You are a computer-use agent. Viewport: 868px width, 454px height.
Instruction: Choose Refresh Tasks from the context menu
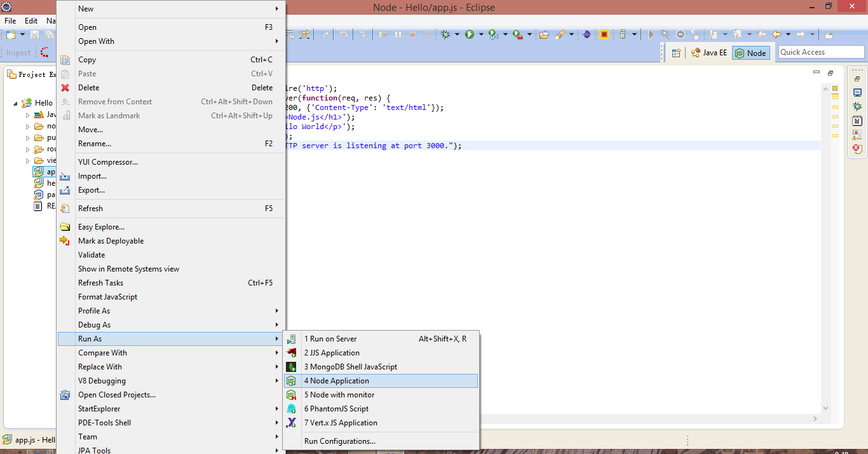[172, 283]
